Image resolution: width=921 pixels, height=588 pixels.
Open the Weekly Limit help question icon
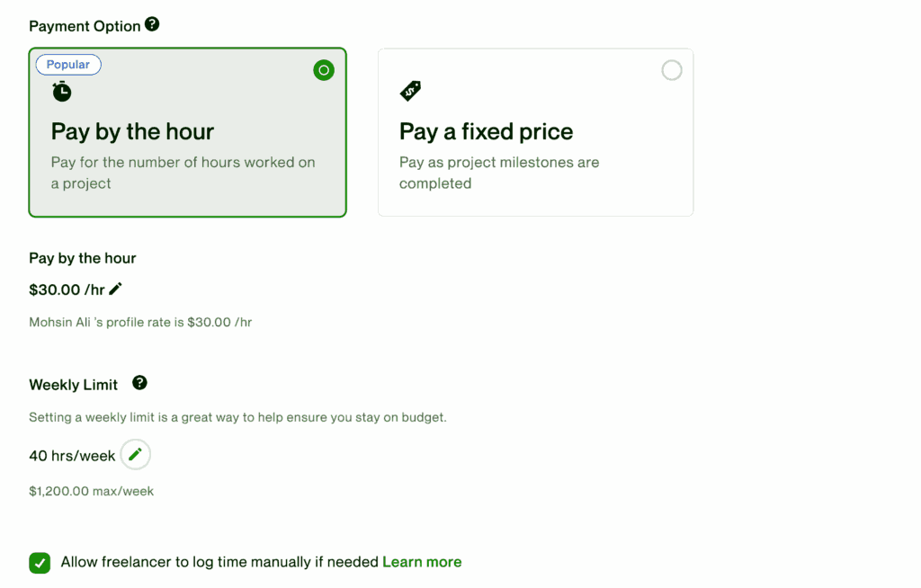(139, 383)
